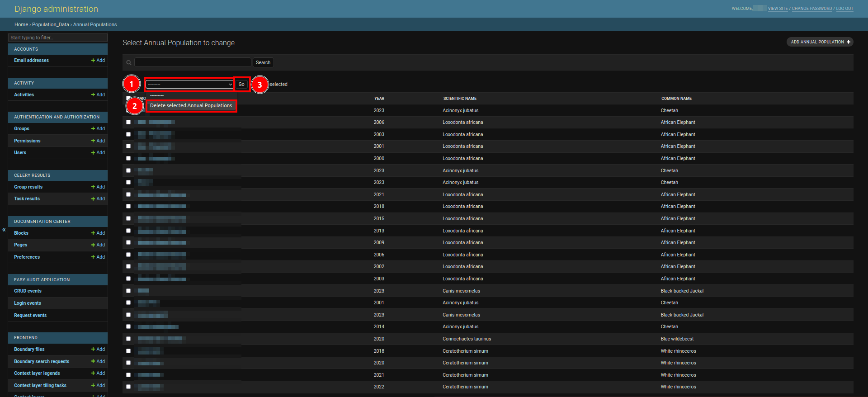Go to Home in the breadcrumb
The height and width of the screenshot is (397, 868).
click(x=21, y=24)
